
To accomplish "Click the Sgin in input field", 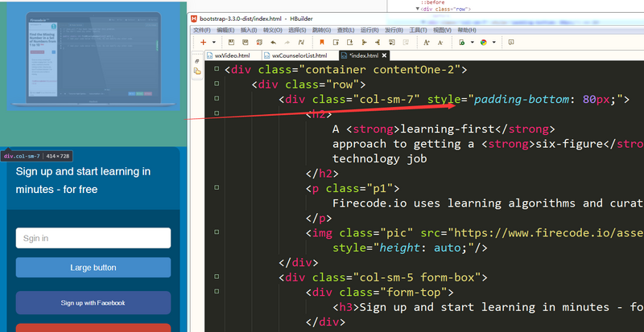I will click(x=93, y=238).
